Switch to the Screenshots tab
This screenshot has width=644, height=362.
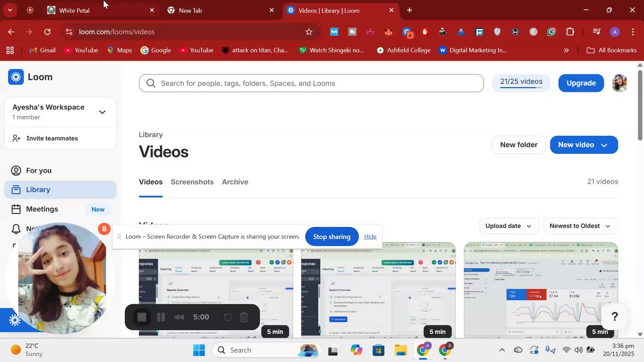192,182
